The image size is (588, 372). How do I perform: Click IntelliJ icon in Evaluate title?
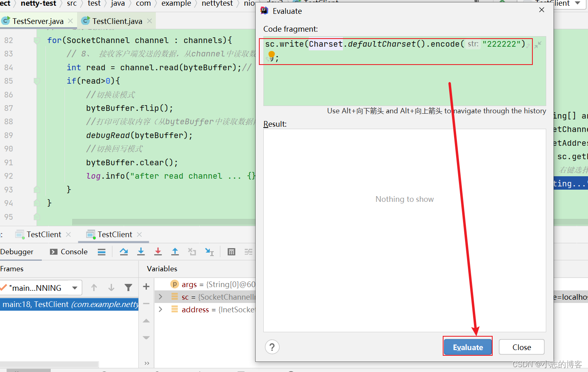[x=264, y=11]
